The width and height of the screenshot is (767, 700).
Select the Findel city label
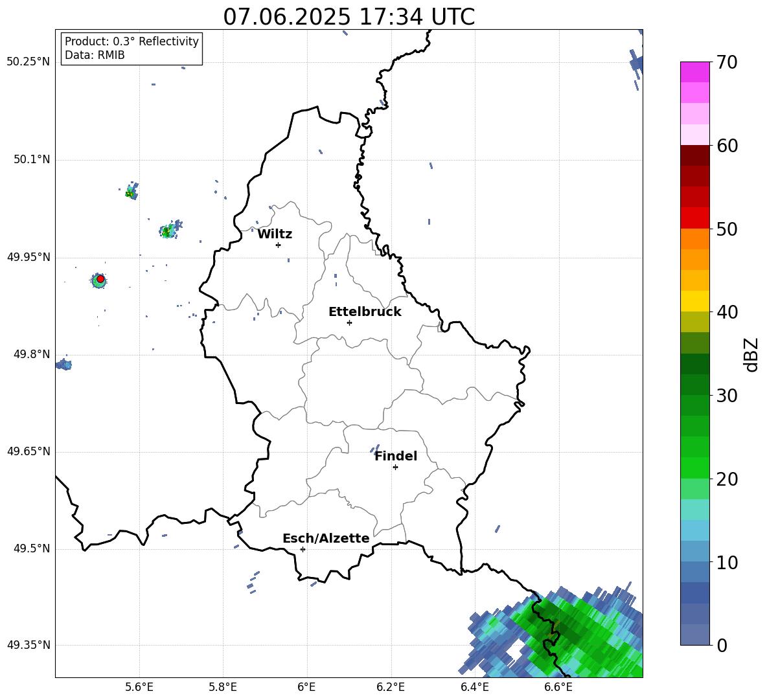396,456
